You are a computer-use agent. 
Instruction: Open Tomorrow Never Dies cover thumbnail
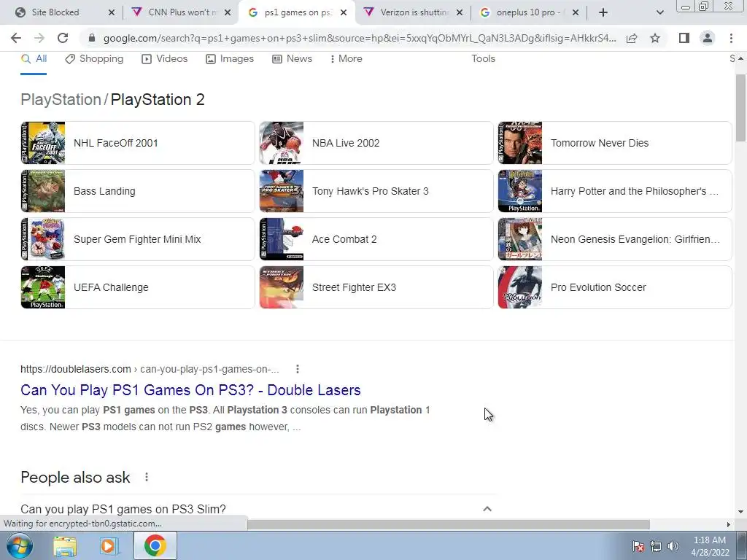(x=519, y=143)
